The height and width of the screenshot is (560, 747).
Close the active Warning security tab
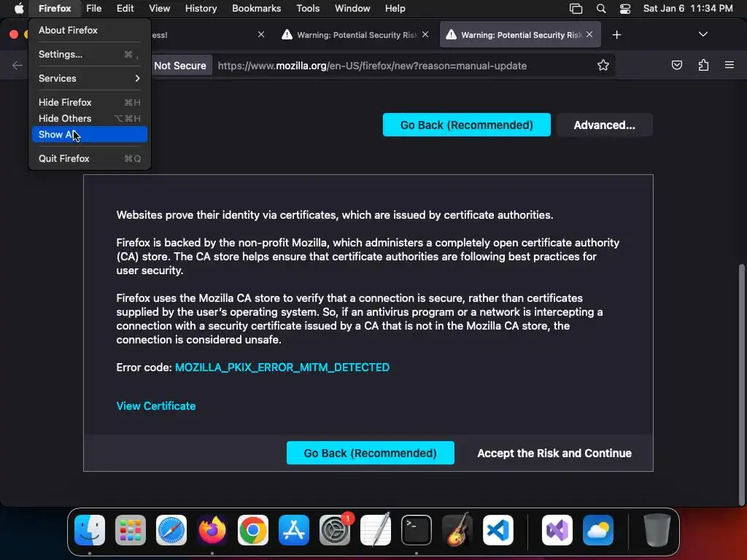pos(589,34)
